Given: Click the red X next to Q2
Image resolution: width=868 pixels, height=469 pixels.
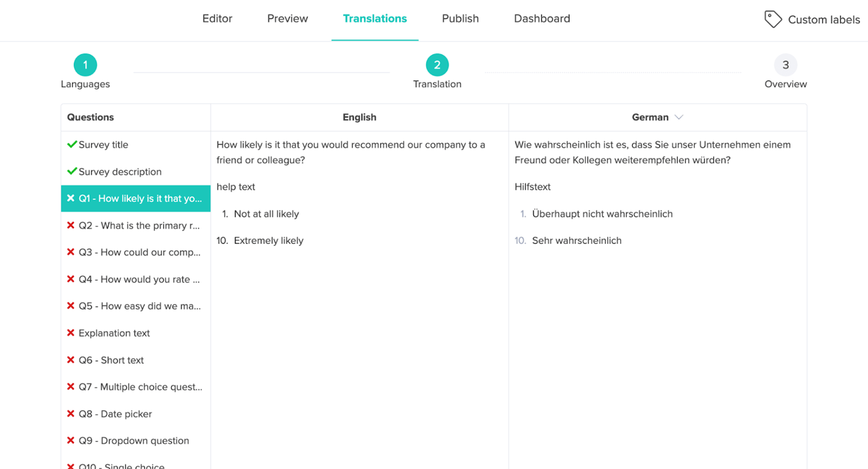Looking at the screenshot, I should [x=71, y=226].
